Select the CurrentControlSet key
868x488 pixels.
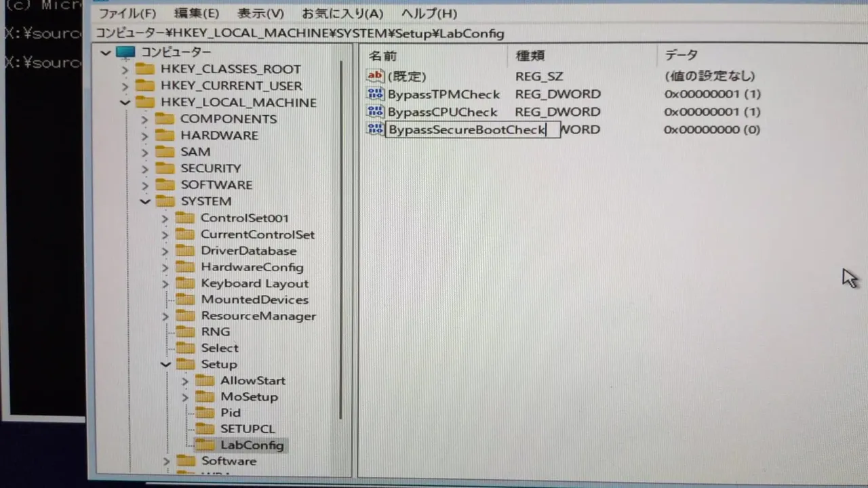coord(258,235)
